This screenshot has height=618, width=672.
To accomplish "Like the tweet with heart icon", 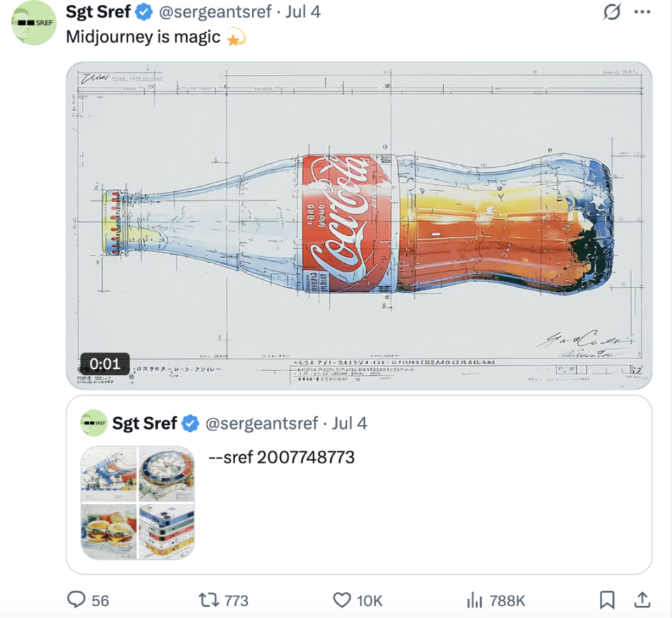I will pos(342,600).
